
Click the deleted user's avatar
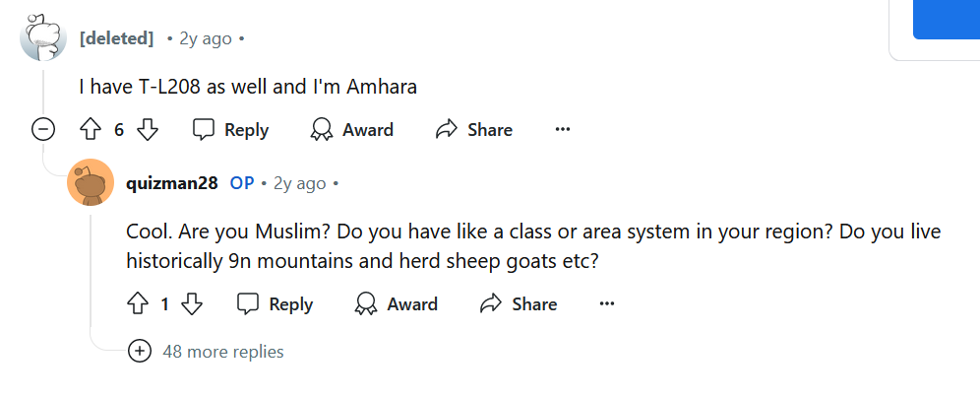(x=43, y=37)
